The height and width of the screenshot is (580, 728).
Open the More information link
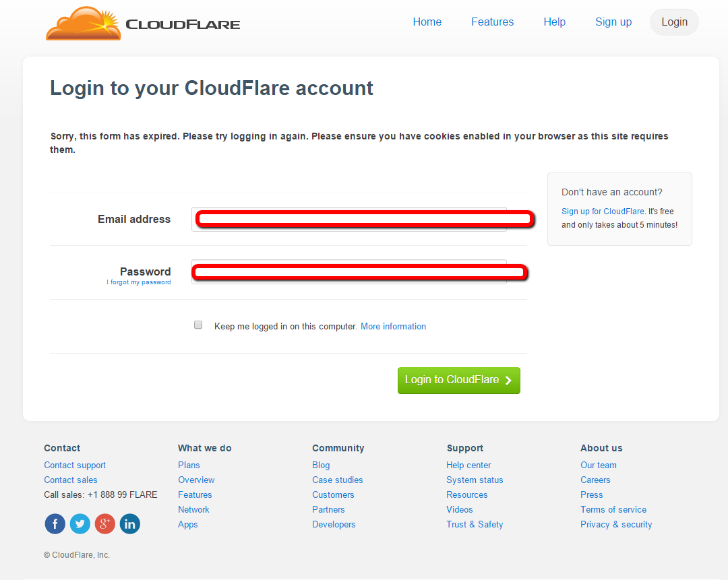click(x=393, y=326)
